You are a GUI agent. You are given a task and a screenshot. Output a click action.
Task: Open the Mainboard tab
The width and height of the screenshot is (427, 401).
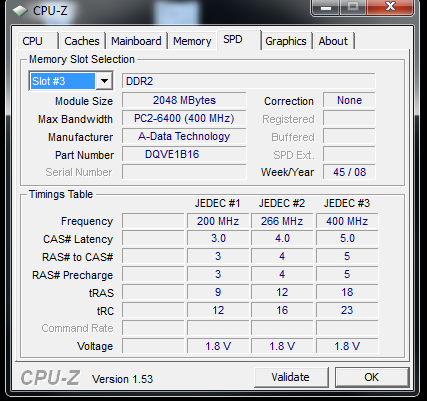point(136,41)
